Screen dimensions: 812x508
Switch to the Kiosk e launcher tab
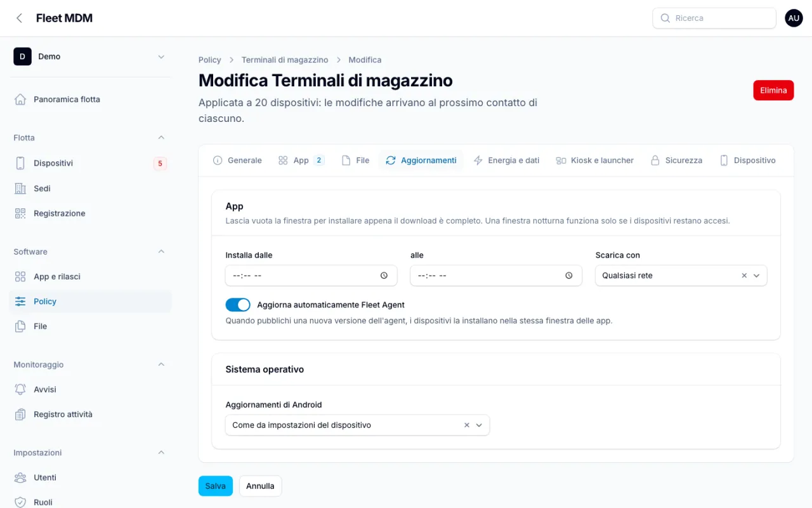[x=594, y=161]
